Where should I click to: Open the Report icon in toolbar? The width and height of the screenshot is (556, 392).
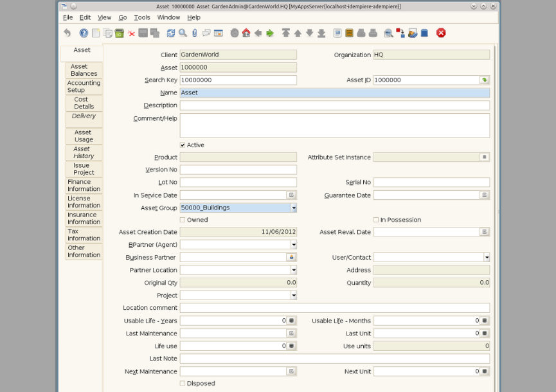[337, 33]
